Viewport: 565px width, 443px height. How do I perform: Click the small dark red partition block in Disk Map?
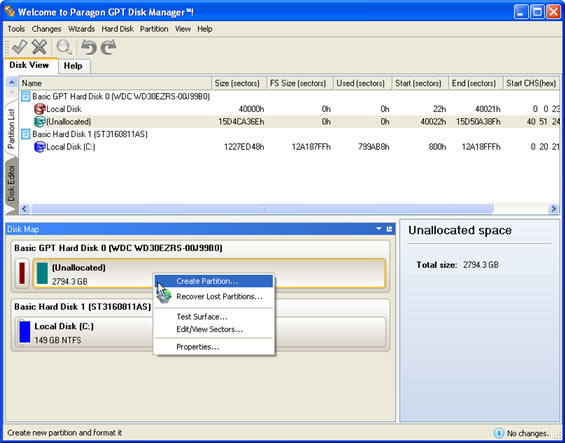tap(22, 273)
